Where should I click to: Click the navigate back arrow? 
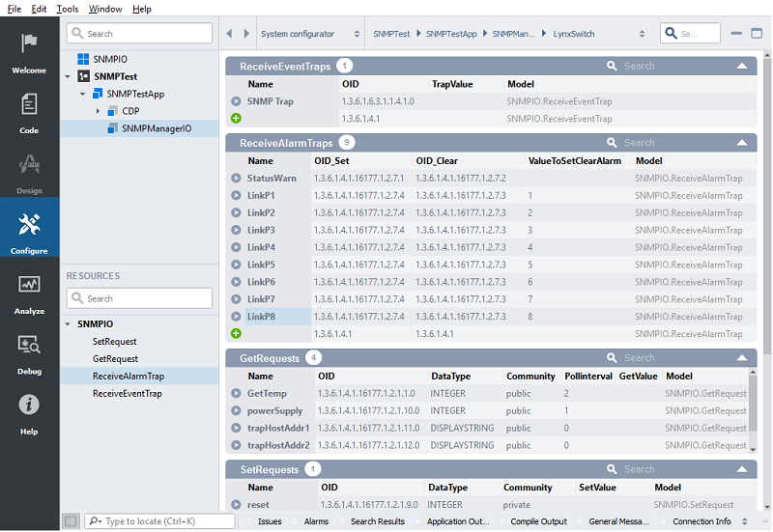coord(230,34)
